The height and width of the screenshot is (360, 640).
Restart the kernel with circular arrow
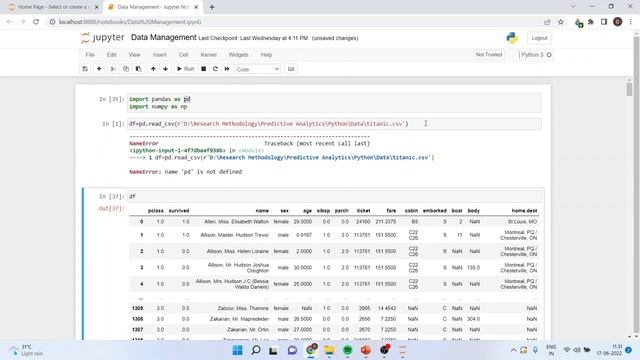pos(215,69)
